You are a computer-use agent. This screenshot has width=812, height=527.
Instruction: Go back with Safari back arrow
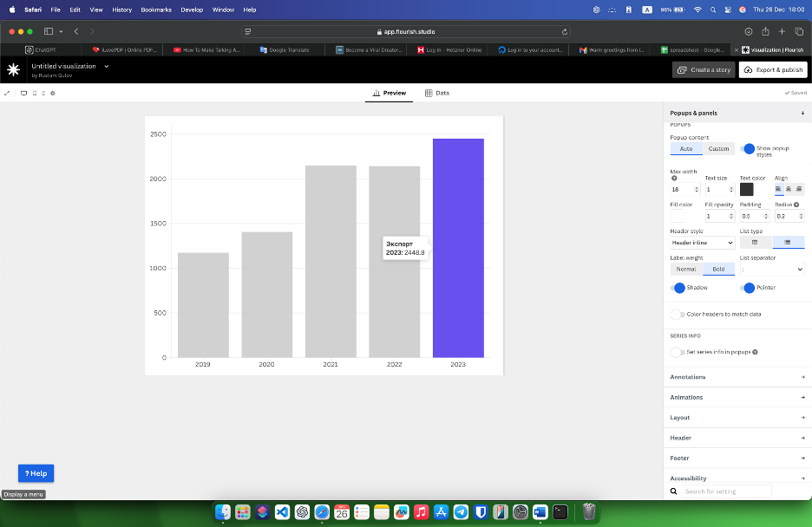click(x=76, y=31)
